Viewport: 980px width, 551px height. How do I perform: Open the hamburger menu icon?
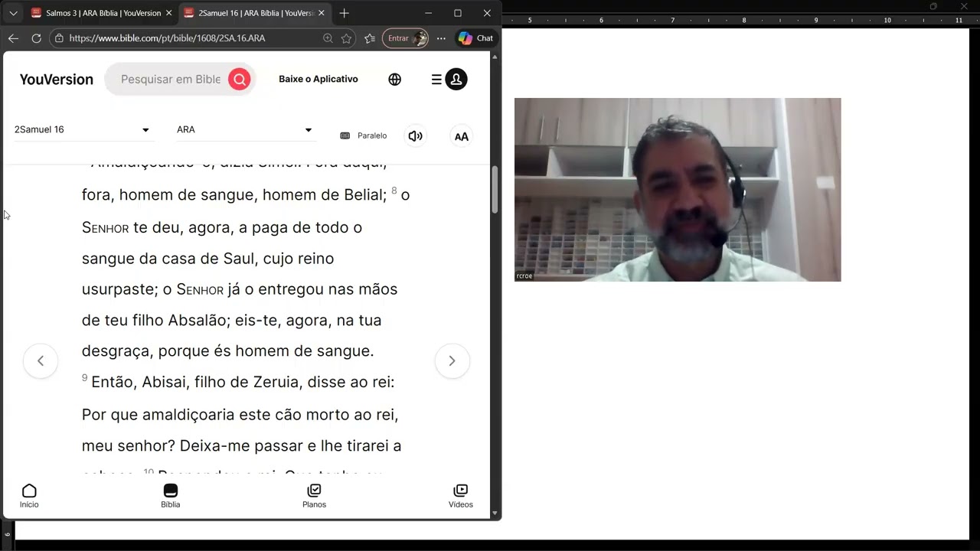pyautogui.click(x=436, y=80)
